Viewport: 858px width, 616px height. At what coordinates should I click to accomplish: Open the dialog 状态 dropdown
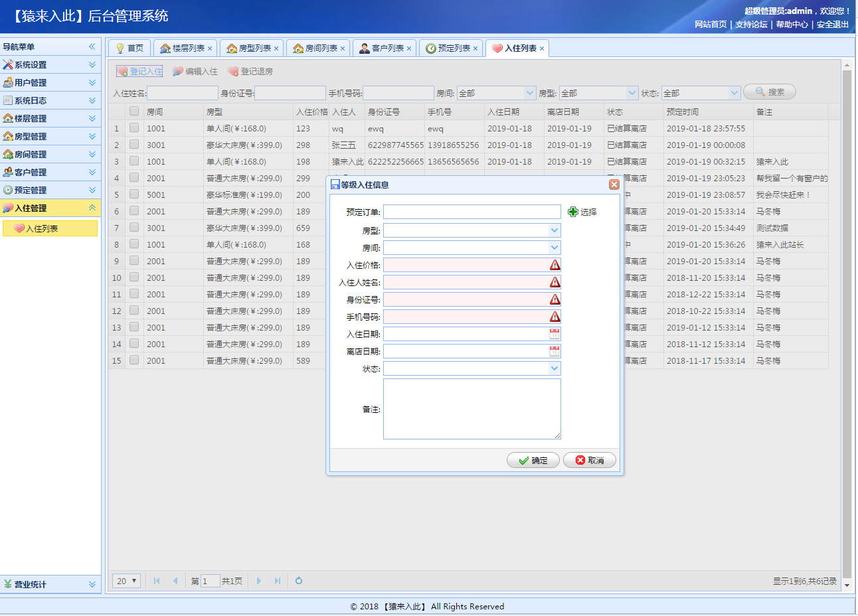pos(555,368)
